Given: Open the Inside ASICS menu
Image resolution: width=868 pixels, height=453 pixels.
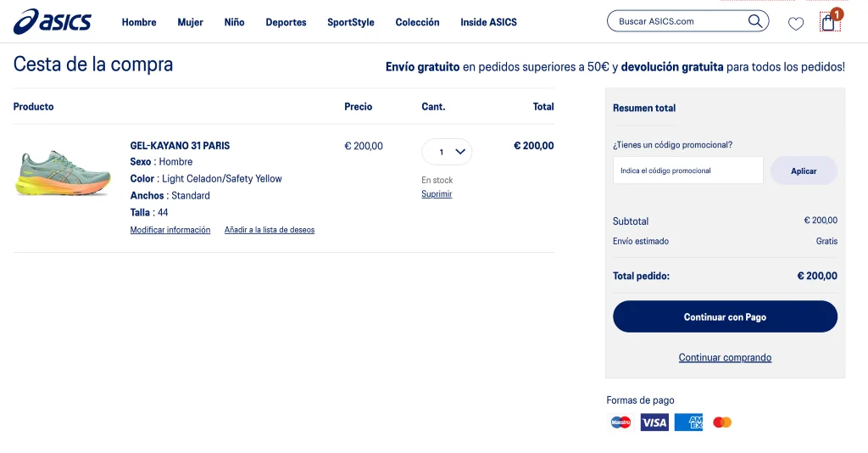Looking at the screenshot, I should click(x=488, y=22).
